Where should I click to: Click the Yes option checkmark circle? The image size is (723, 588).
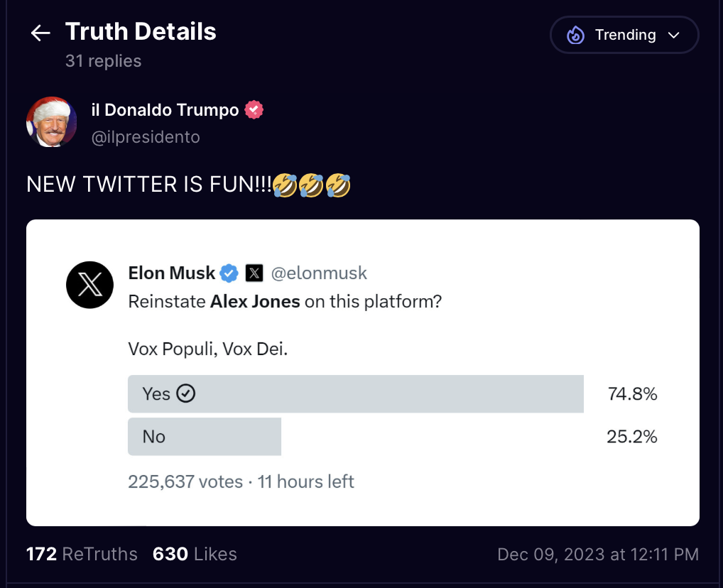(186, 393)
